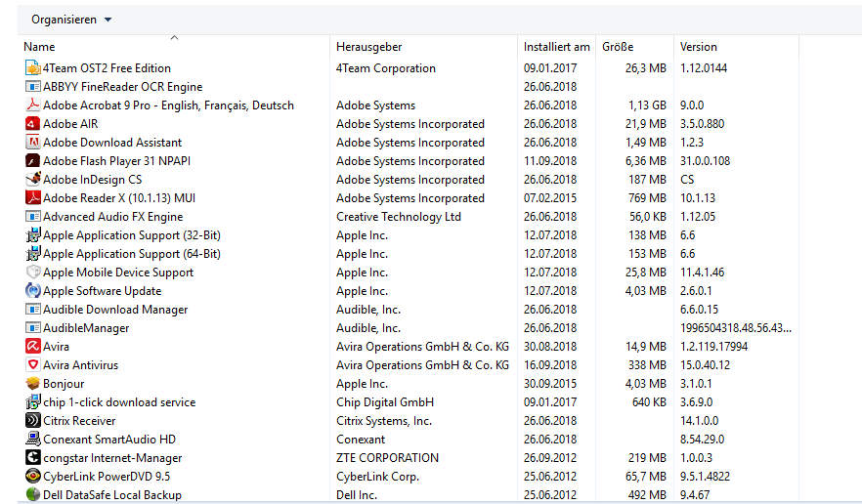862x504 pixels.
Task: Click publisher 4Team Corporation
Action: 386,68
